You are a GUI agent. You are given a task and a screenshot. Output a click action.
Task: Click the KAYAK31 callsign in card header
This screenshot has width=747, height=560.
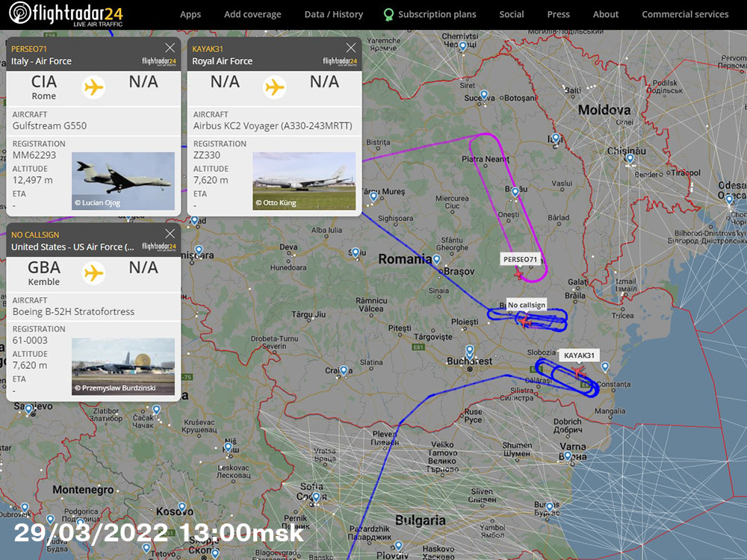(208, 49)
